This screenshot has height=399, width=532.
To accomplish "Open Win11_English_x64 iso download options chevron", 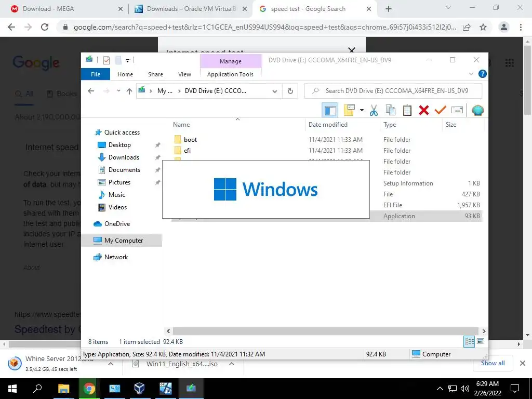I will (232, 364).
